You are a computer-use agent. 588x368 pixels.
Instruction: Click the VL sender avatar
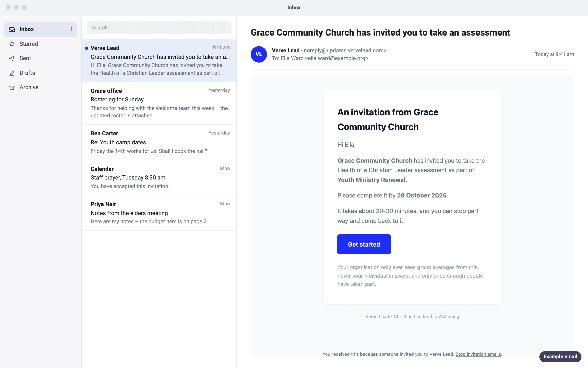[x=259, y=54]
